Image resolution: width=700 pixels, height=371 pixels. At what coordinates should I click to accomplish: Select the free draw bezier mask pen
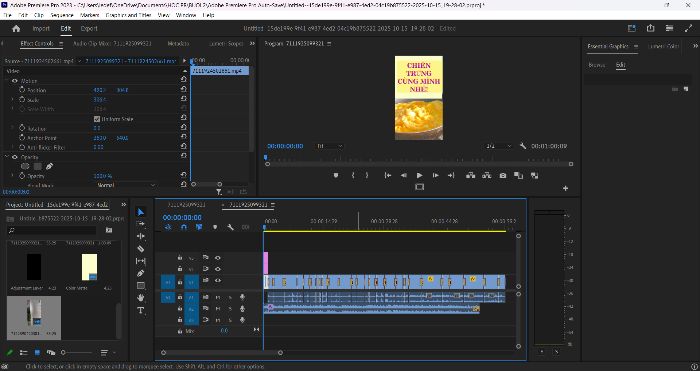(x=49, y=166)
